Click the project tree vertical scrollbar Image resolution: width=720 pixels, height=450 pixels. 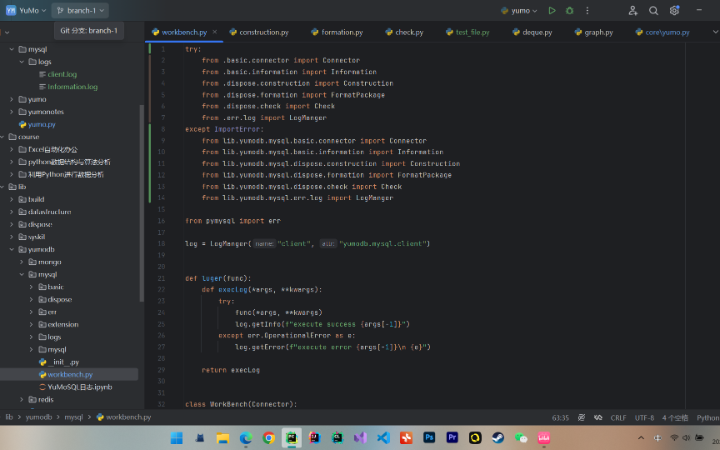coord(142,203)
